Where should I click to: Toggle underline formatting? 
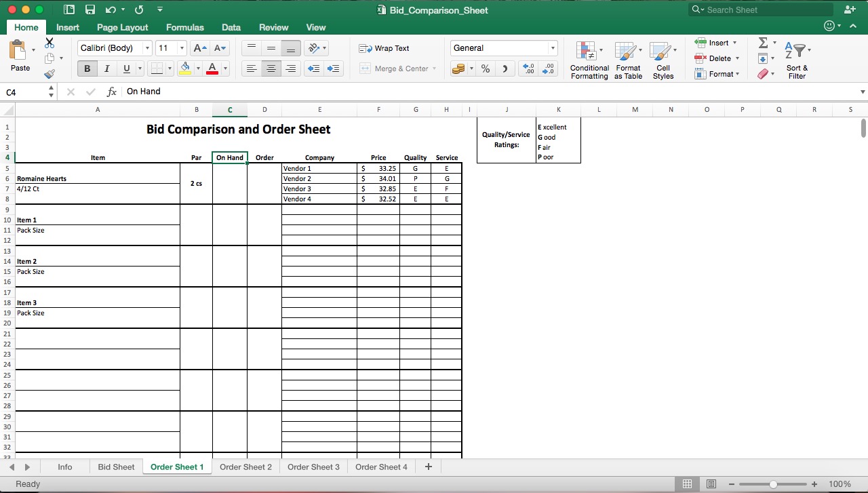coord(127,68)
